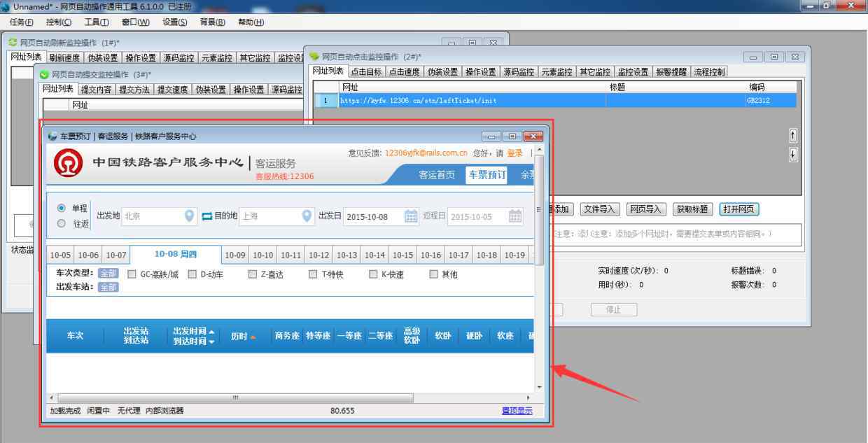
Task: Click the main app icon beside Unnamed
Action: [x=6, y=6]
